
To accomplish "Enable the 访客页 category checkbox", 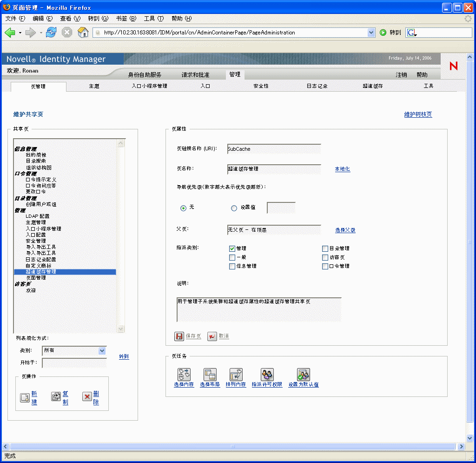I will [x=324, y=257].
